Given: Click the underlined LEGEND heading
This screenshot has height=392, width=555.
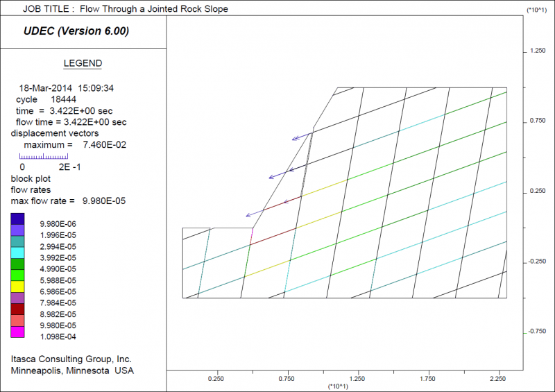Looking at the screenshot, I should tap(83, 63).
